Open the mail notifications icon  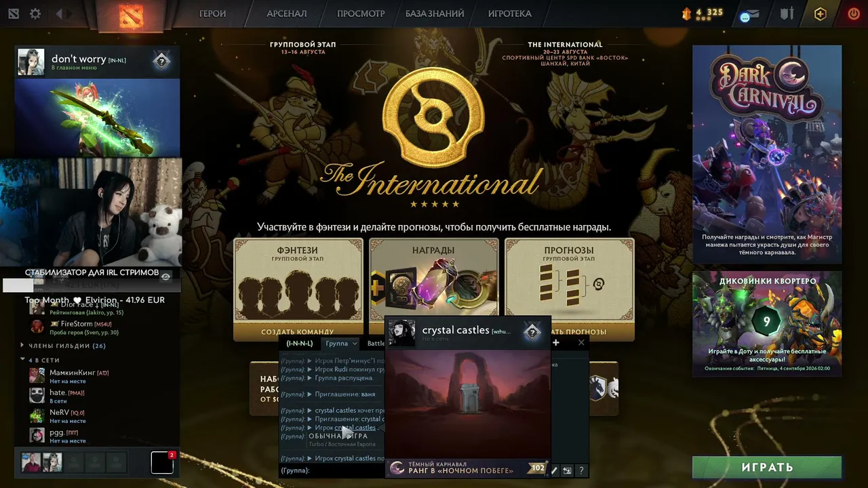pos(750,14)
